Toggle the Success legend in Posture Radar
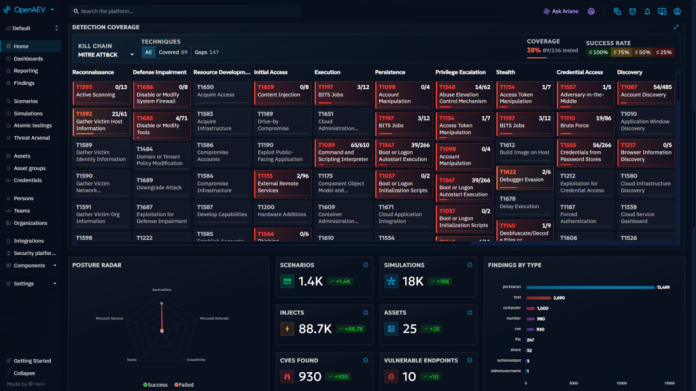 click(x=155, y=385)
